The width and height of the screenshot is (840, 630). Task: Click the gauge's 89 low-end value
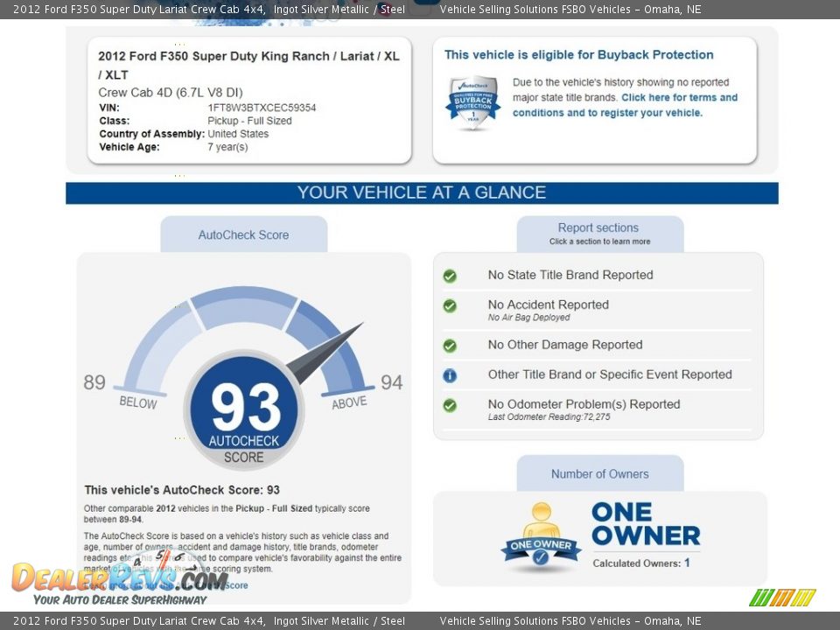(x=94, y=382)
